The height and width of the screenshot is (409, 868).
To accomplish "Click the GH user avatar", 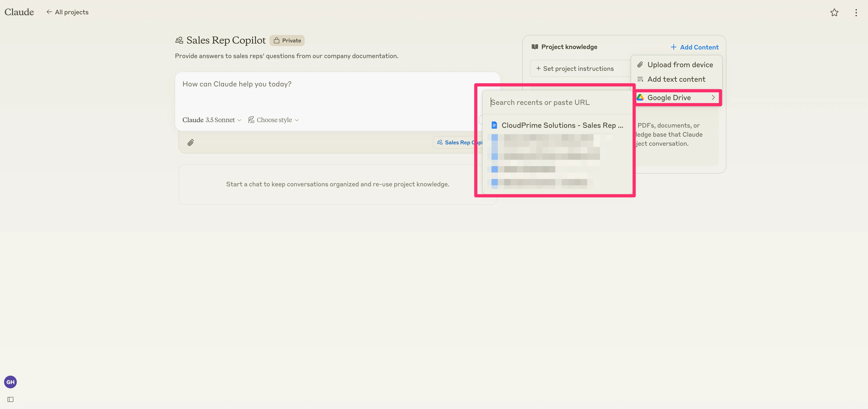I will [x=10, y=382].
